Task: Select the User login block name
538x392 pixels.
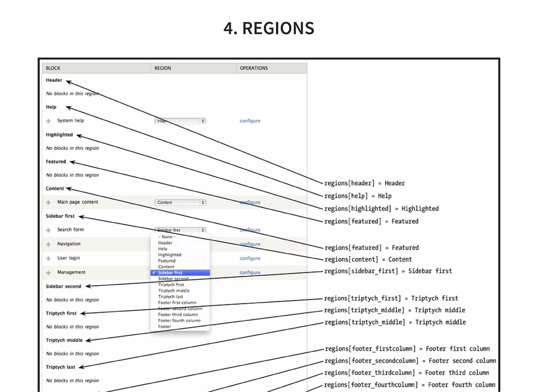Action: coord(69,258)
